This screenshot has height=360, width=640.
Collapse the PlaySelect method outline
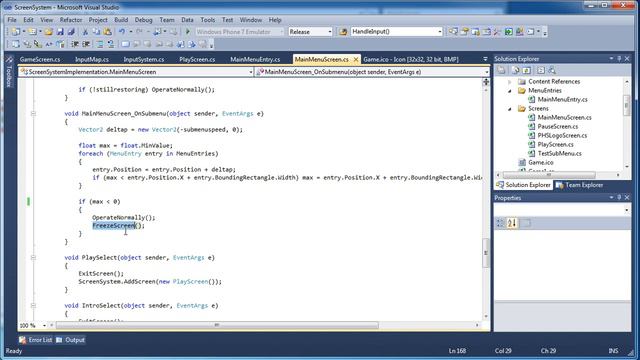coord(33,258)
